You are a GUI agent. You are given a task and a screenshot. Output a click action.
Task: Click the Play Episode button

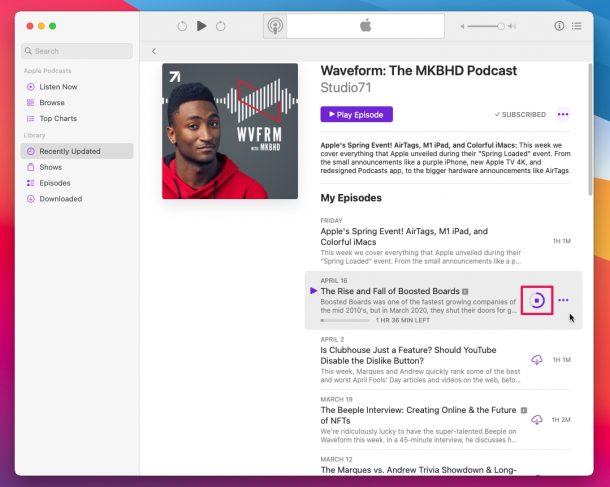[356, 115]
